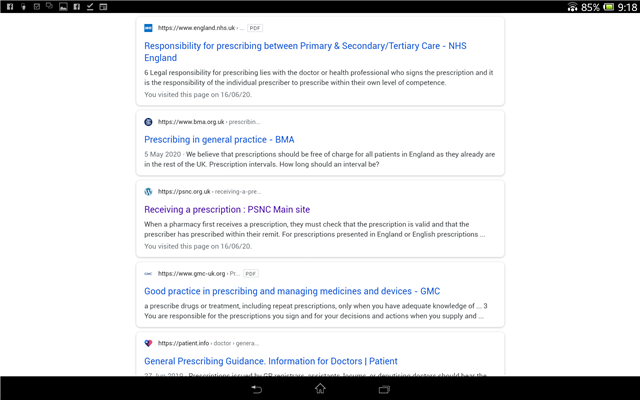Tap the battery indicator icon

(x=609, y=7)
